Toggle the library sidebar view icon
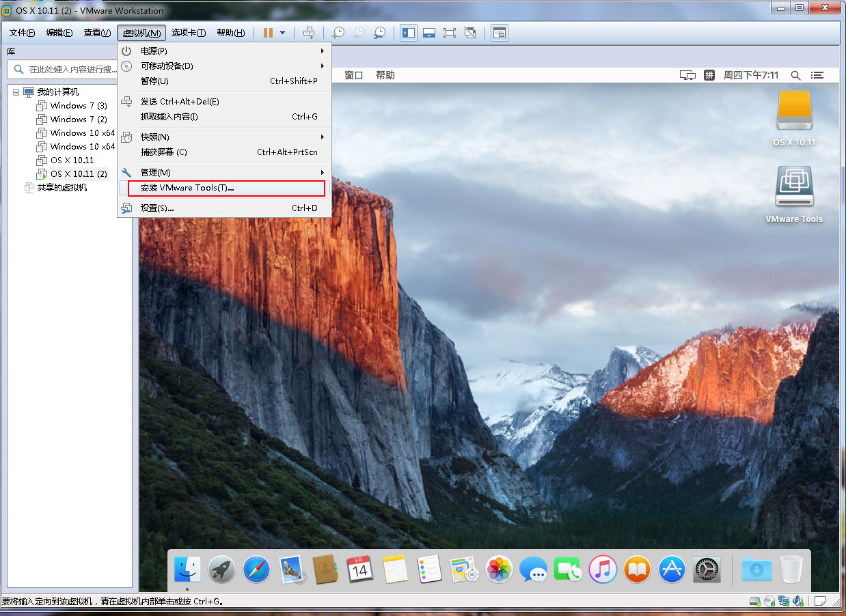 coord(409,33)
